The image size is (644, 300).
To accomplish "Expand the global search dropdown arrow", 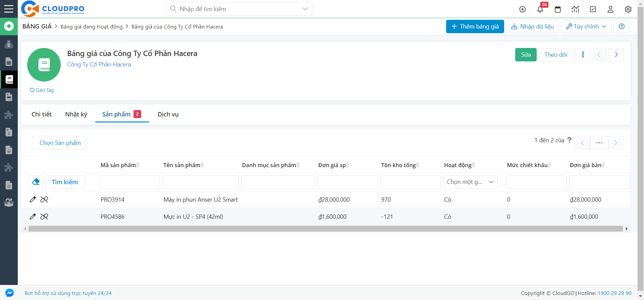I will click(x=305, y=9).
